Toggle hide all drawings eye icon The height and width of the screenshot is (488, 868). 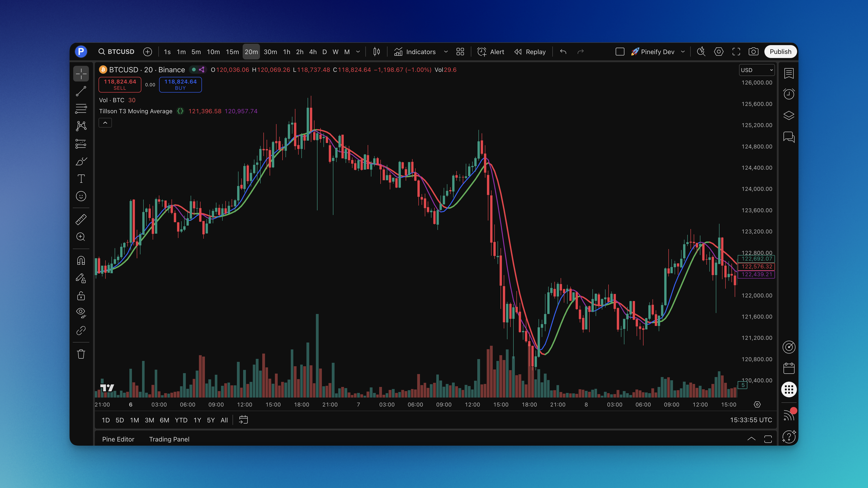81,313
